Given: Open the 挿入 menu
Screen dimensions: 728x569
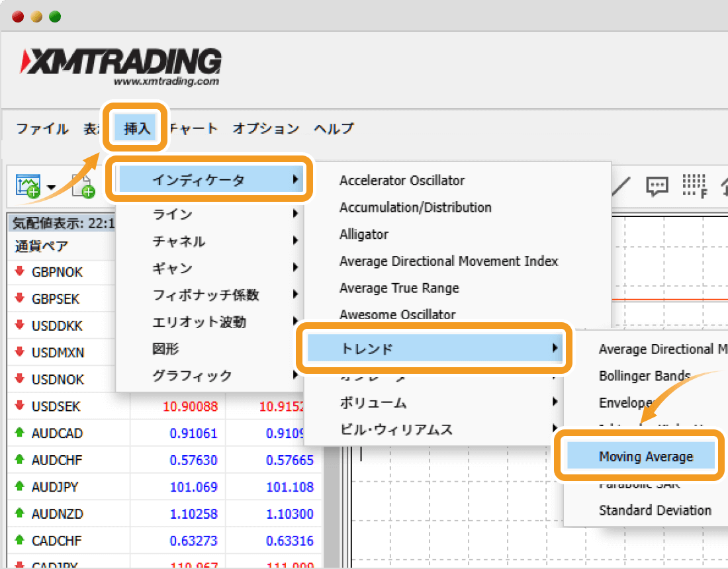Looking at the screenshot, I should (x=136, y=128).
